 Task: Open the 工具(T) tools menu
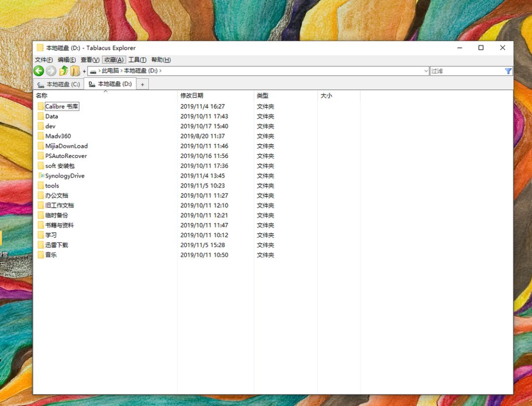click(137, 60)
